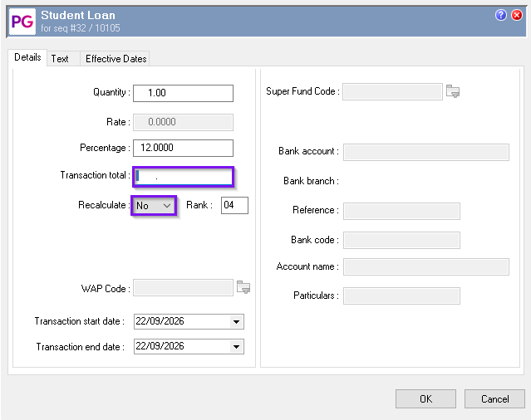Confirm with the OK button
Image resolution: width=531 pixels, height=420 pixels.
tap(425, 399)
